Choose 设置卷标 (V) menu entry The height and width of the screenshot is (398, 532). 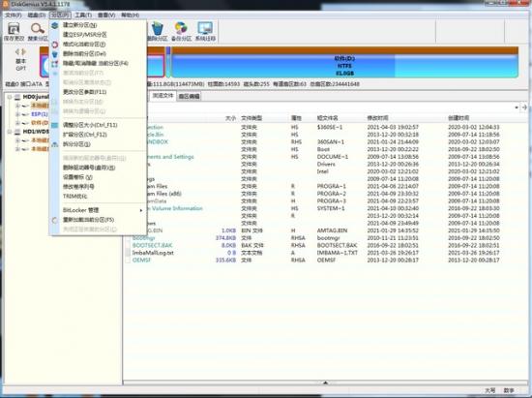point(98,177)
